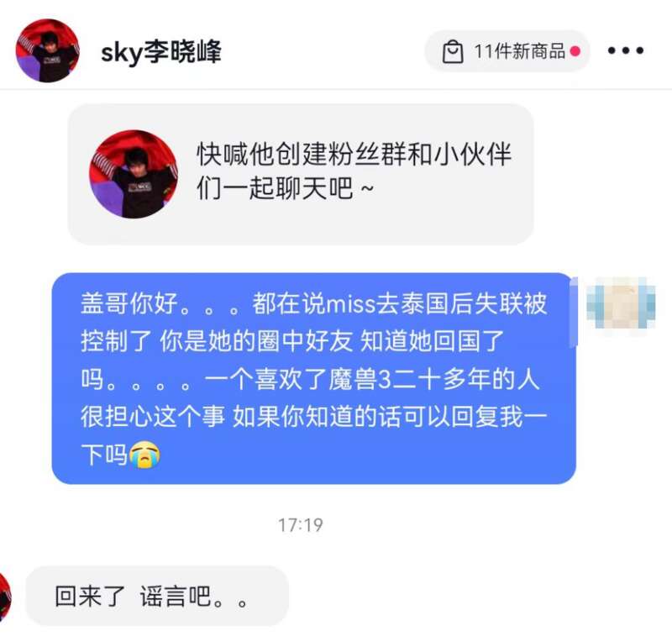Click the 们一起聊天吧 text line
This screenshot has width=672, height=642.
pos(285,188)
